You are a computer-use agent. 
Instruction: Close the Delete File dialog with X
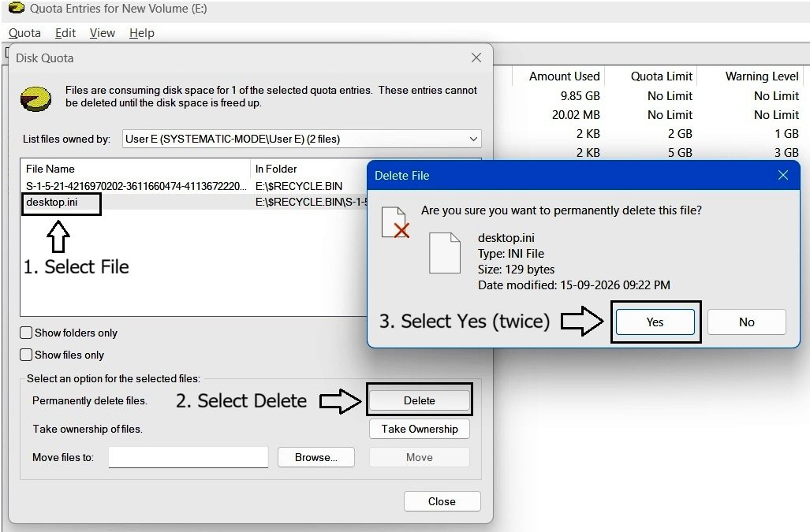point(783,176)
